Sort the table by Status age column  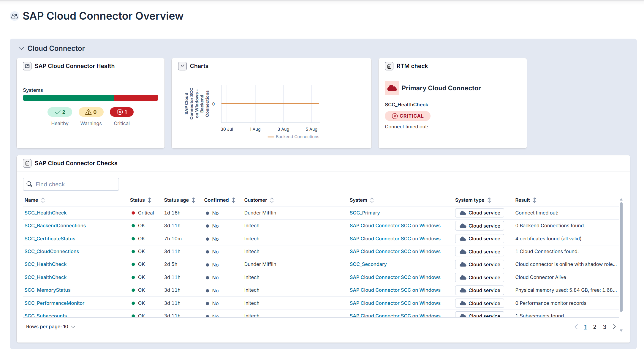pos(194,200)
